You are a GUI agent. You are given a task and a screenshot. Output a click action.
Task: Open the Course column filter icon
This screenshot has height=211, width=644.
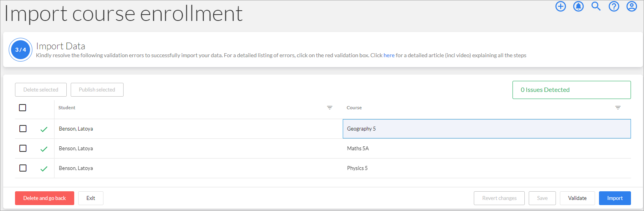coord(618,108)
